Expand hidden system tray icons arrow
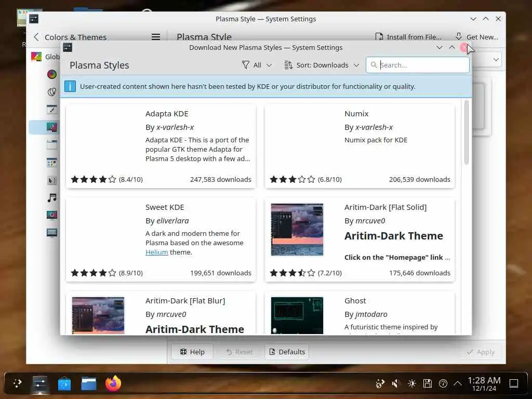The height and width of the screenshot is (399, 532). pyautogui.click(x=458, y=384)
